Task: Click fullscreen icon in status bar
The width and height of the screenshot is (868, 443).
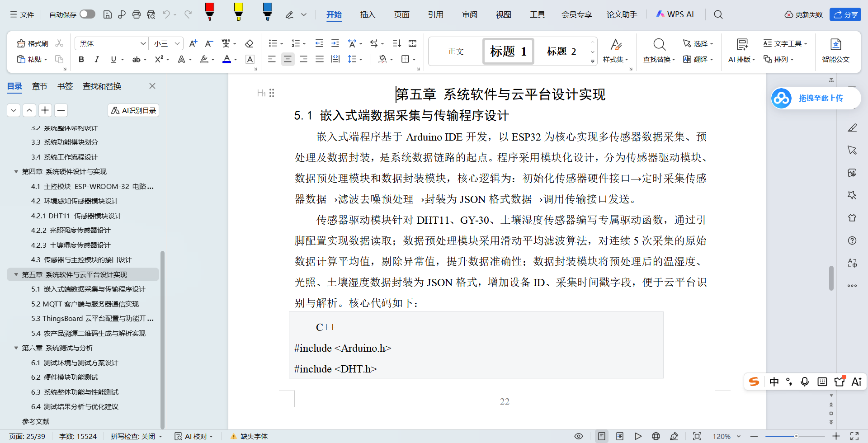Action: 854,436
